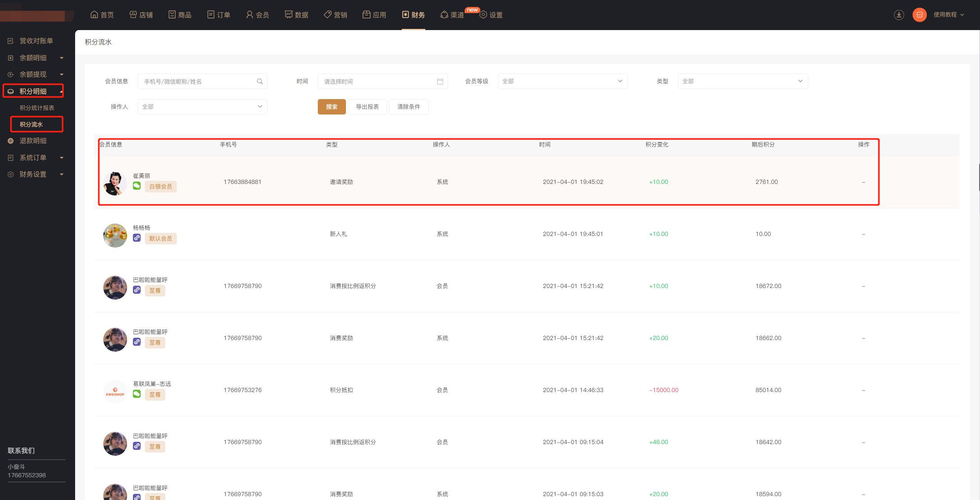
Task: Click the 搜索 button
Action: point(331,107)
